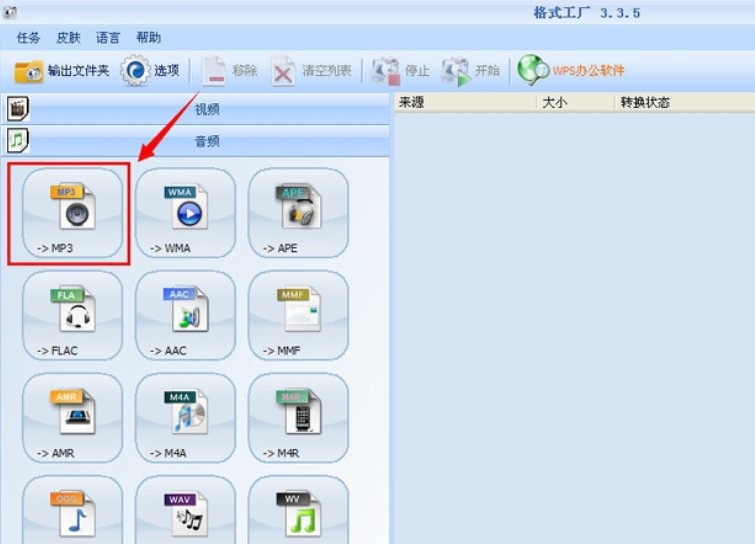The width and height of the screenshot is (755, 544).
Task: Pick the WV format icon
Action: (x=299, y=510)
